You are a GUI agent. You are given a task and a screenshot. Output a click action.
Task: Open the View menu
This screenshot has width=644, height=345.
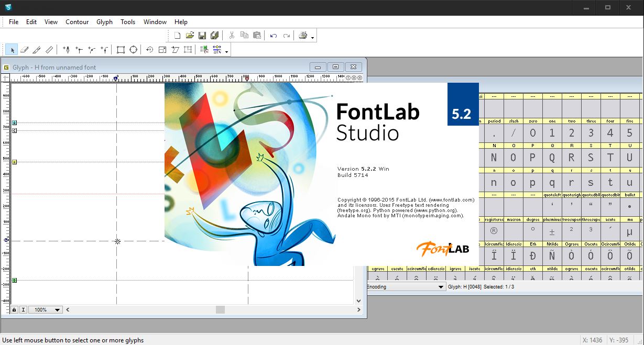pyautogui.click(x=51, y=22)
